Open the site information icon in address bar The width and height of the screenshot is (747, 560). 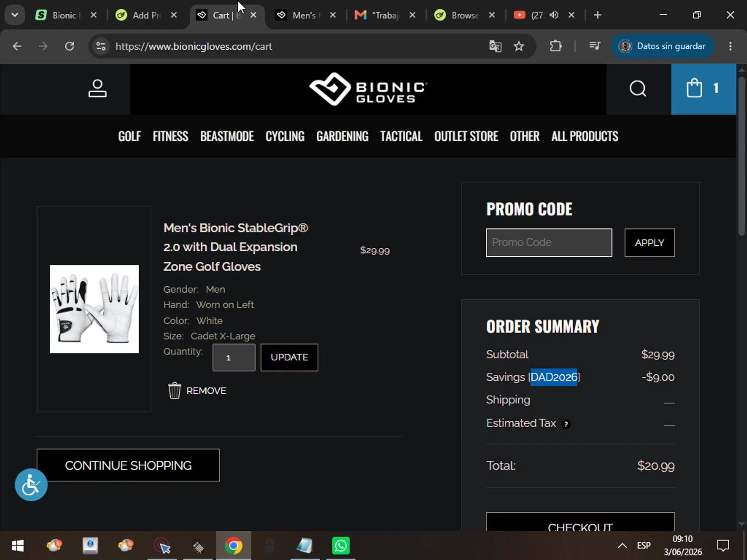(x=101, y=46)
